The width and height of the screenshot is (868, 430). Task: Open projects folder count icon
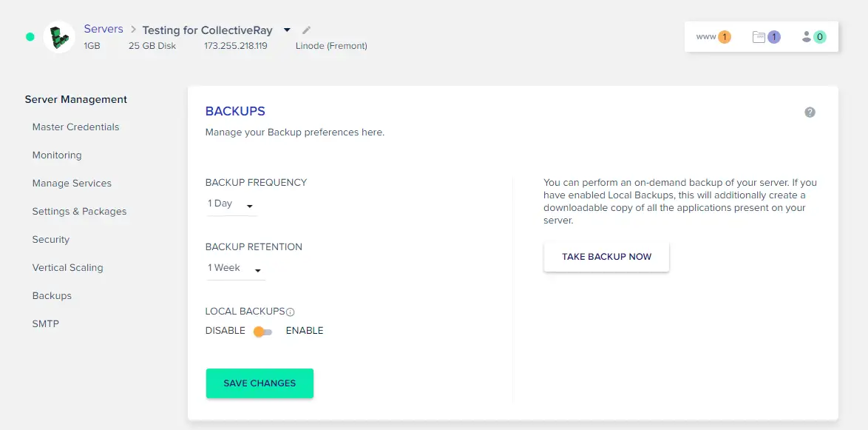pos(766,37)
